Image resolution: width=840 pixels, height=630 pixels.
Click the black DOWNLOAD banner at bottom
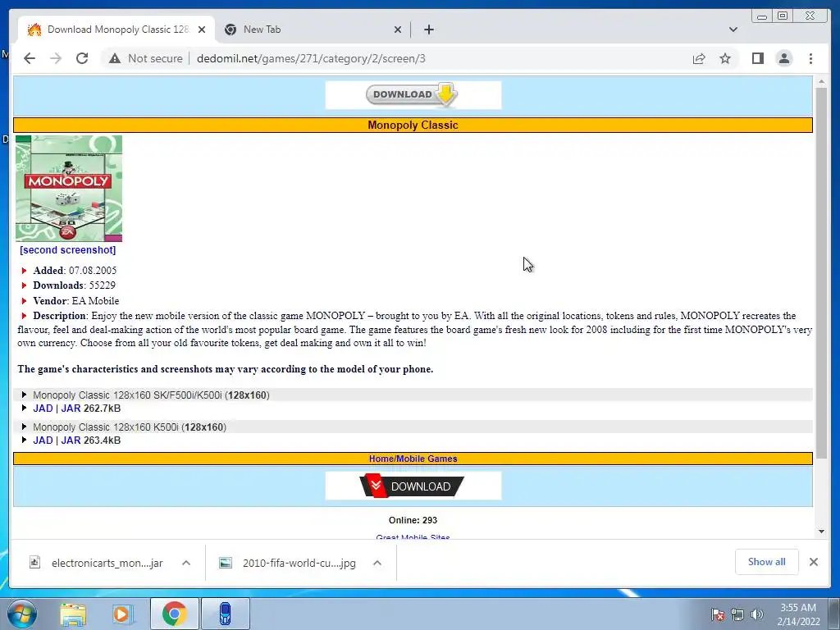(x=413, y=486)
